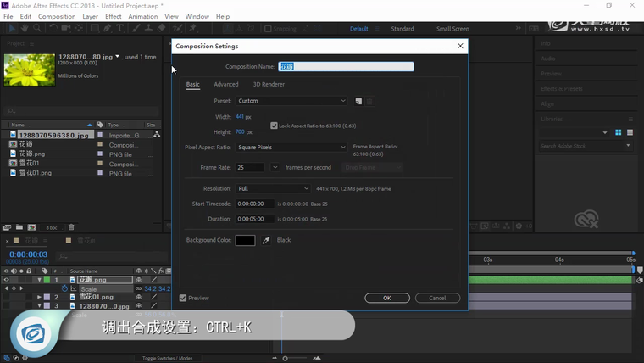Switch to the Advanced tab
644x363 pixels.
[x=226, y=85]
